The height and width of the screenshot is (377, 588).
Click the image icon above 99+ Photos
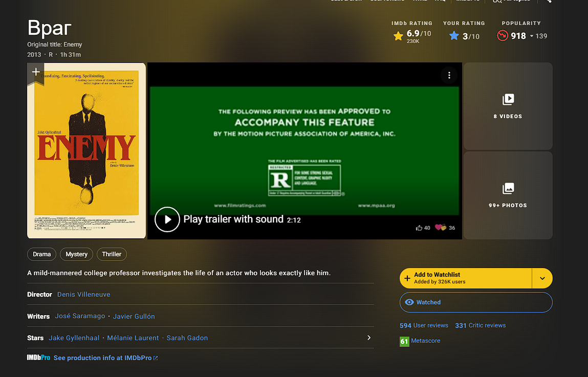click(508, 188)
